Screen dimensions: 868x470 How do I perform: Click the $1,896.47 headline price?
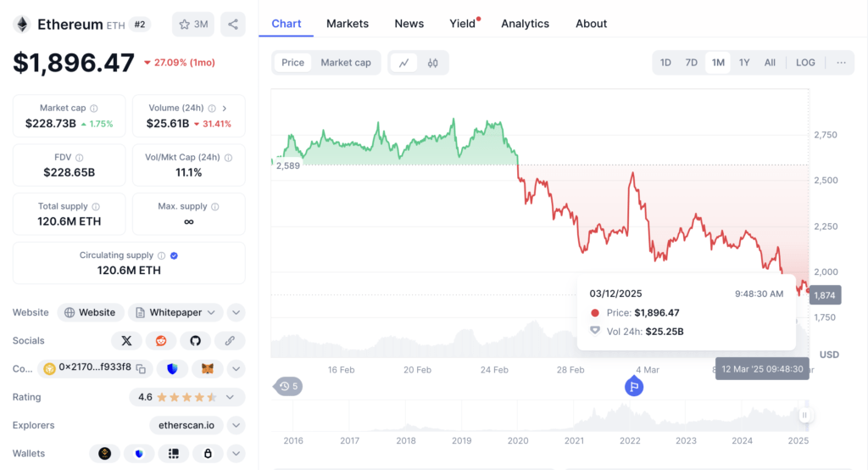coord(74,63)
